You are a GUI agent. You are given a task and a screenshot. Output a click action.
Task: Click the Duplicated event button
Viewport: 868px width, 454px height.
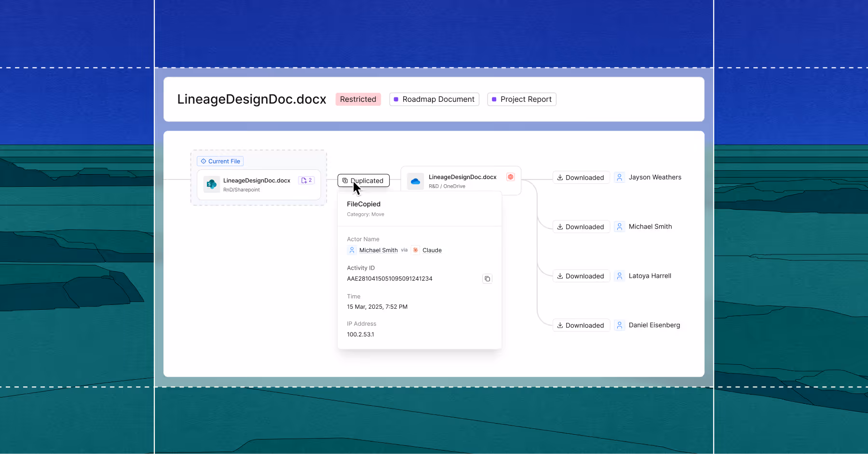pos(364,180)
